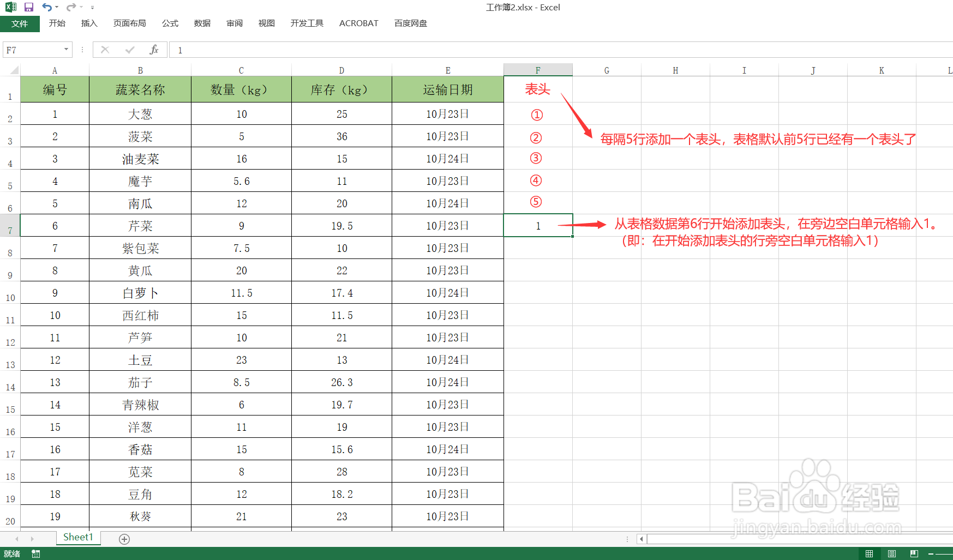953x560 pixels.
Task: Select row 7 header
Action: tap(10, 226)
